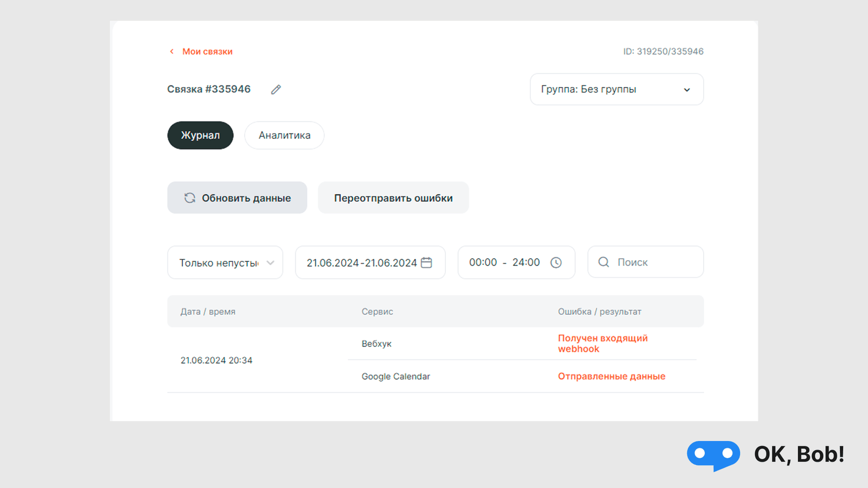Click the calendar icon in date range field
The width and height of the screenshot is (868, 488).
(x=427, y=262)
